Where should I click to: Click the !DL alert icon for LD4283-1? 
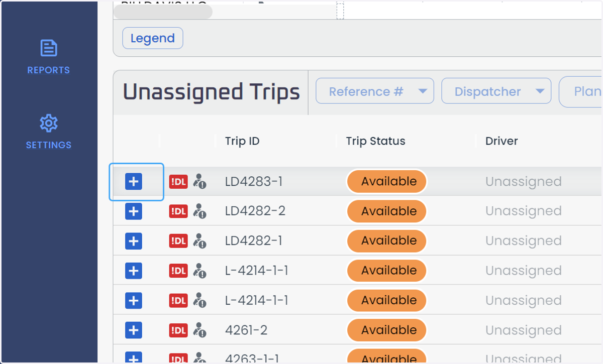pos(178,182)
